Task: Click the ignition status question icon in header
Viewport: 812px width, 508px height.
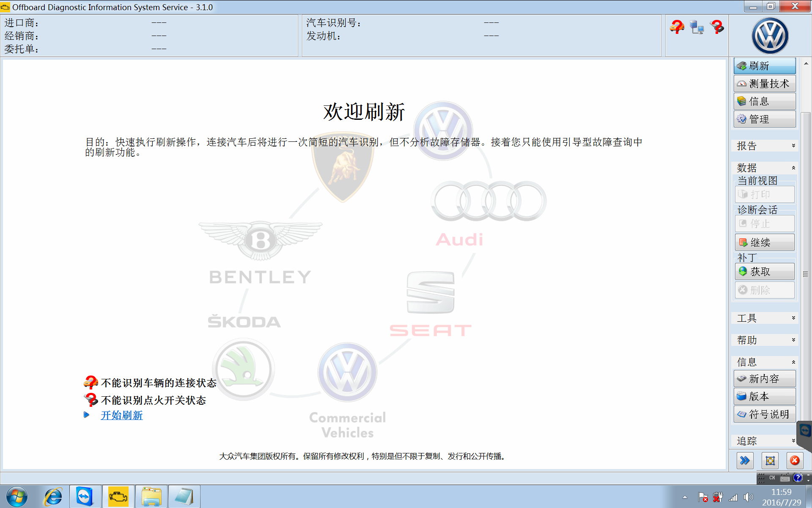Action: (717, 27)
